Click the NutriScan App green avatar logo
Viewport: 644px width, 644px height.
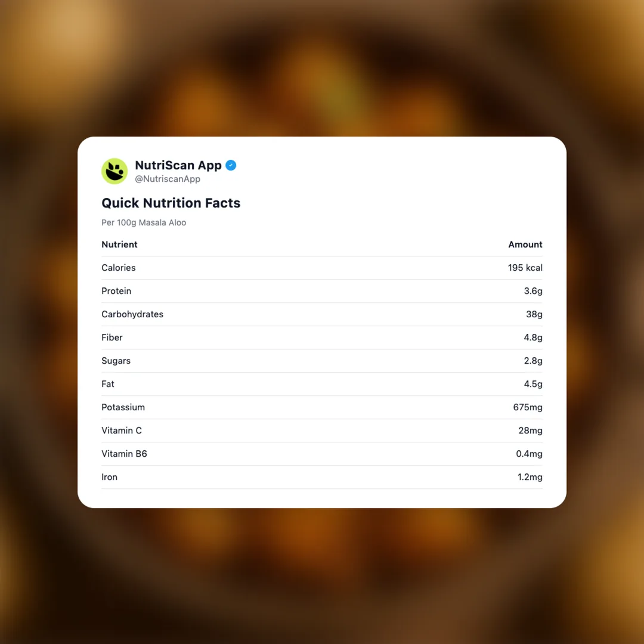[x=114, y=171]
